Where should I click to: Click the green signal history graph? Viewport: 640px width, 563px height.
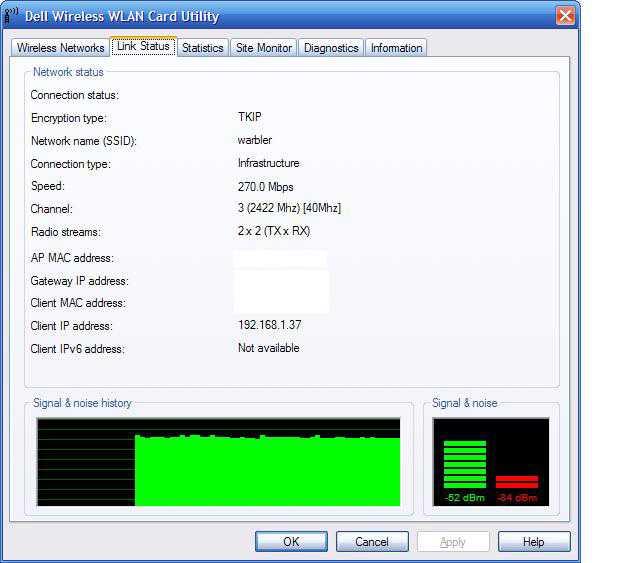(218, 462)
